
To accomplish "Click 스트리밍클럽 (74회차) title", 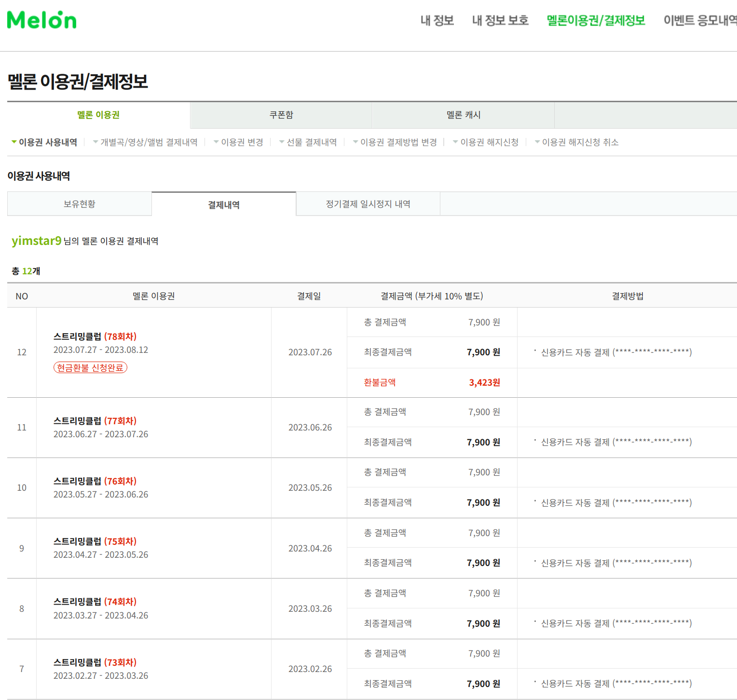I will (95, 602).
